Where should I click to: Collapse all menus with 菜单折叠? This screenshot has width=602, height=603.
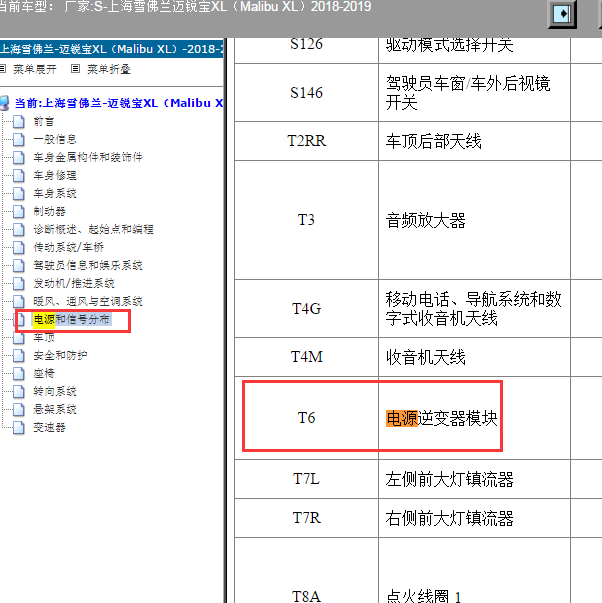pos(108,69)
